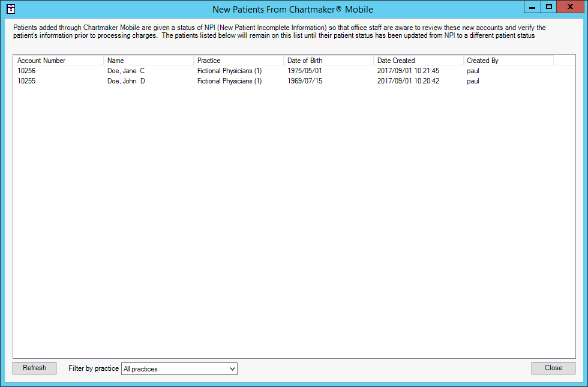Select account number 10256
The width and height of the screenshot is (588, 387).
[x=26, y=71]
